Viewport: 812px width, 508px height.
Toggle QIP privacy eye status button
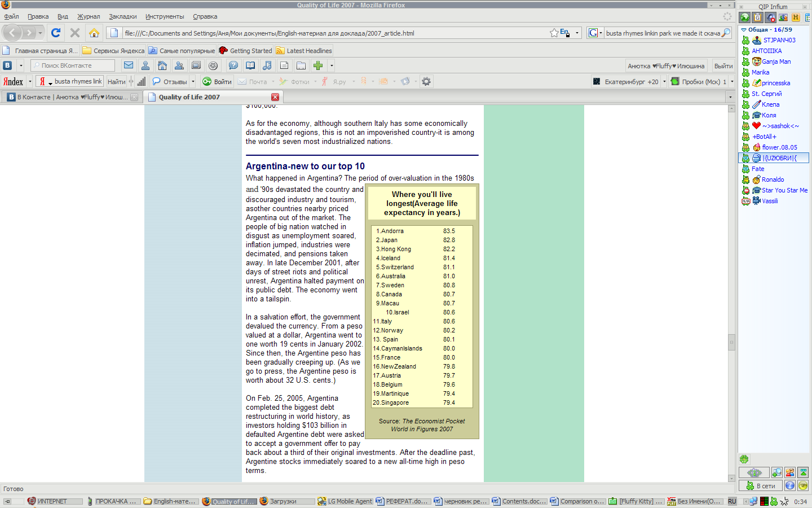point(803,485)
